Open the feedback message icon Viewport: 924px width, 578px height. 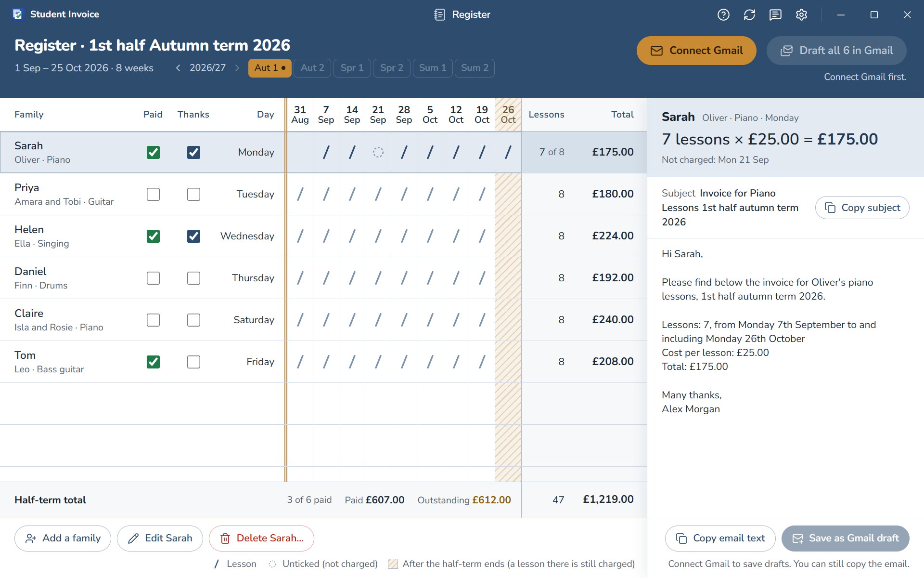pos(775,14)
